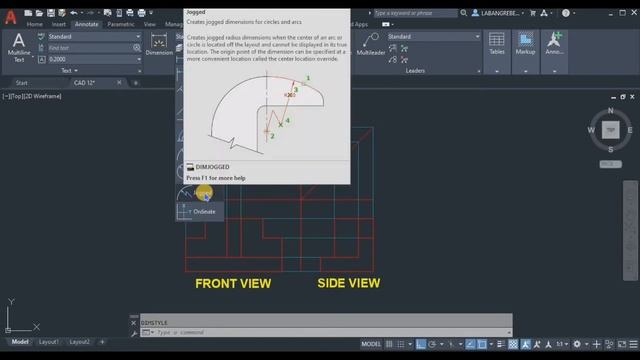640x360 pixels.
Task: Click the WCS button under ViewCube
Action: click(x=611, y=164)
